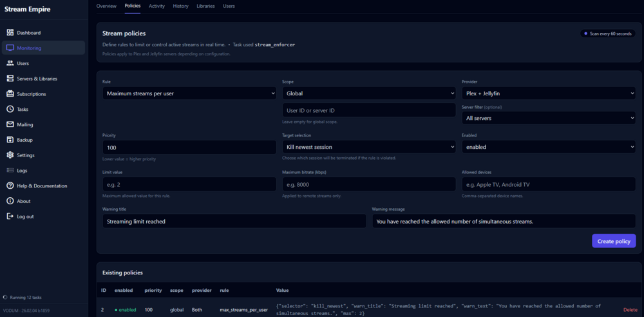This screenshot has width=644, height=317.
Task: Click the Tasks clock icon
Action: click(x=10, y=109)
